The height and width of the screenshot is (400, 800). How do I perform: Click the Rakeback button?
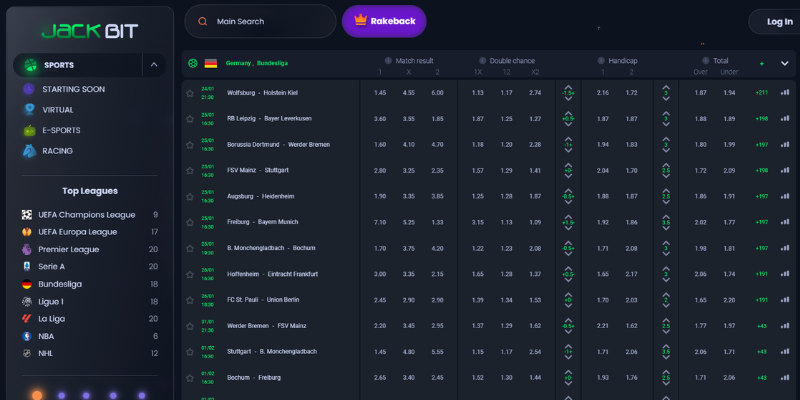pos(384,21)
